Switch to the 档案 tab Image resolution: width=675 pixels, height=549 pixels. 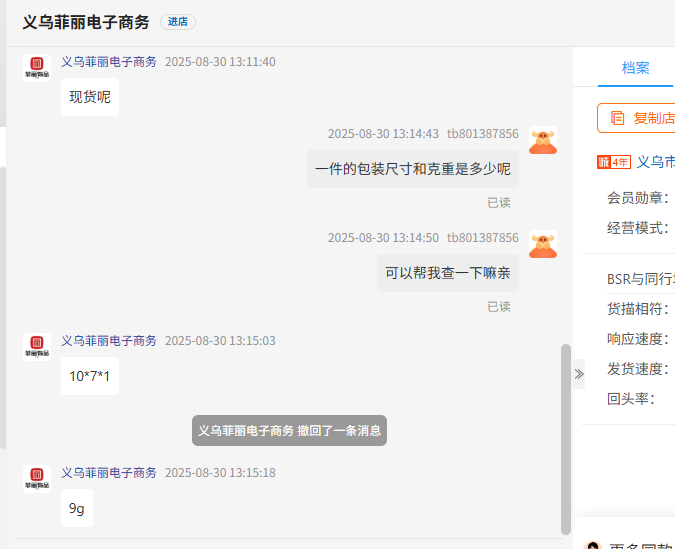tap(635, 68)
